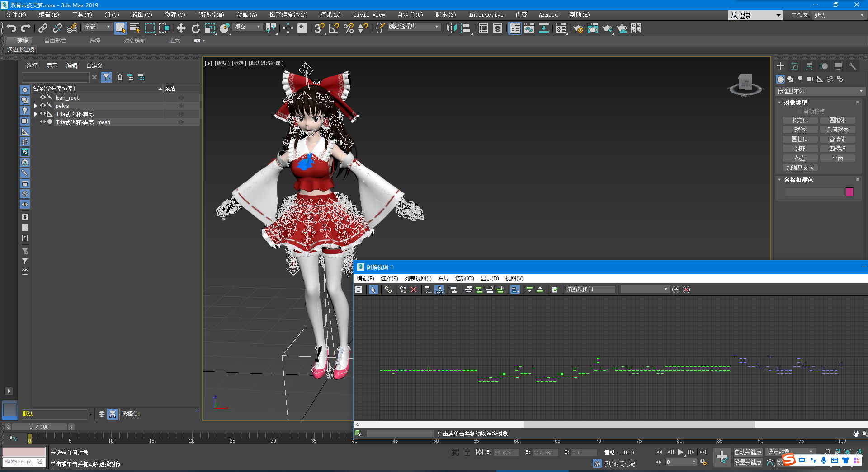
Task: Show Lights category in Create panel
Action: pos(800,79)
